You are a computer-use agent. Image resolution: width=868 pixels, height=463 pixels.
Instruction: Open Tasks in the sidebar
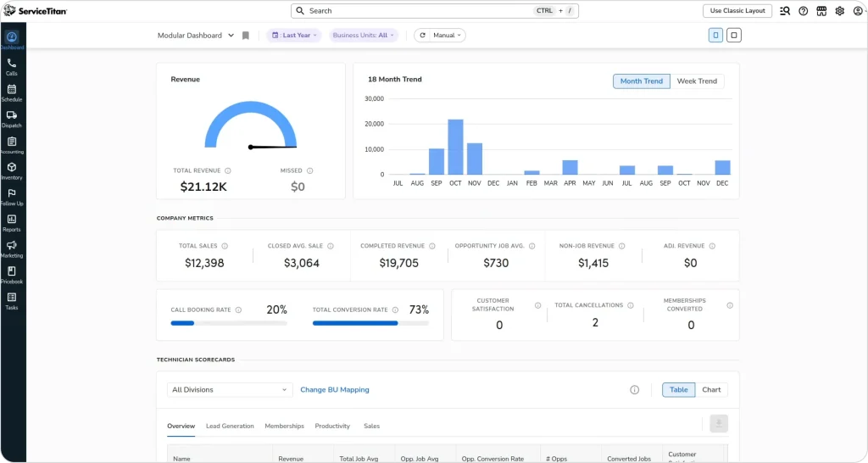pyautogui.click(x=12, y=301)
